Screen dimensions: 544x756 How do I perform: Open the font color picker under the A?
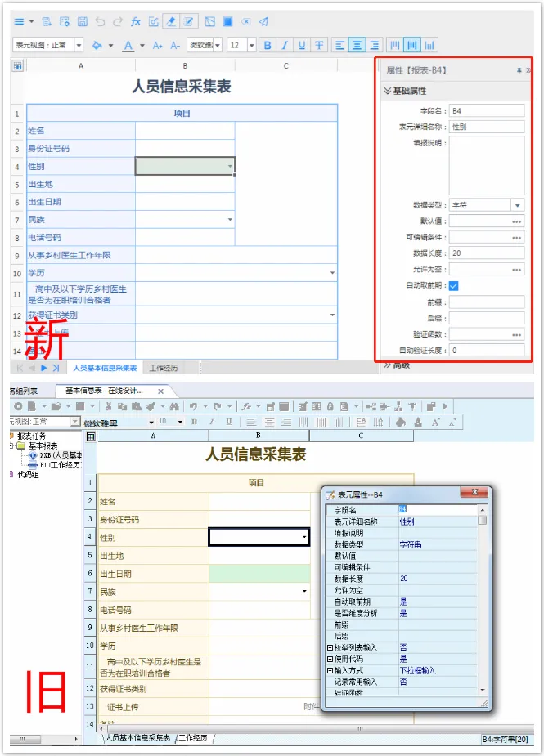tap(142, 45)
